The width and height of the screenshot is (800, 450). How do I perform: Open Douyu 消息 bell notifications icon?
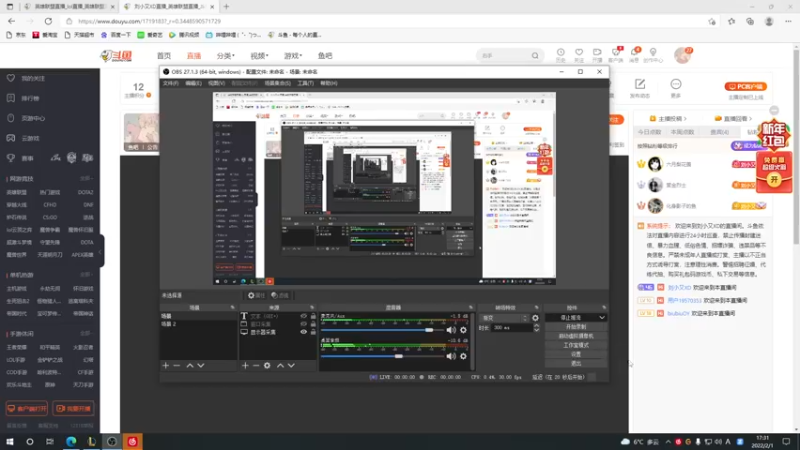click(634, 55)
